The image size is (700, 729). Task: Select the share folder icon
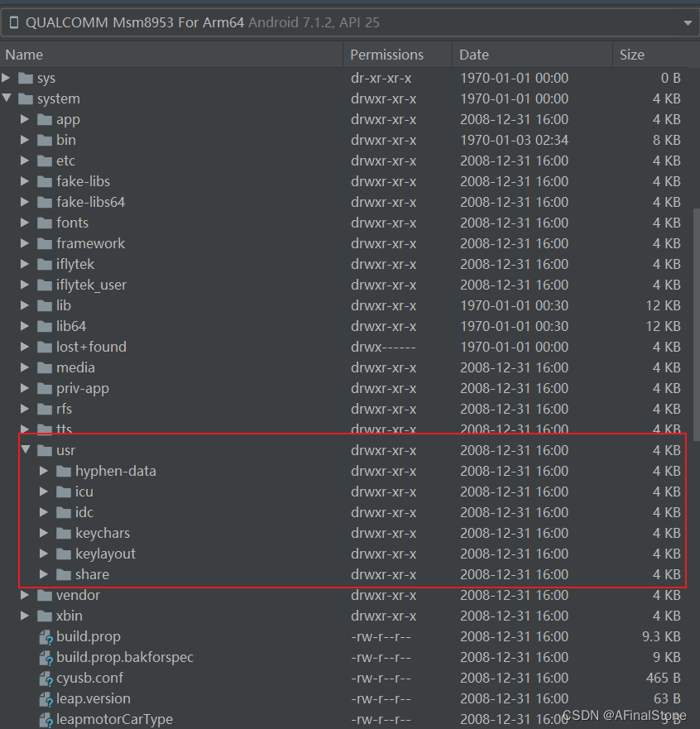64,574
